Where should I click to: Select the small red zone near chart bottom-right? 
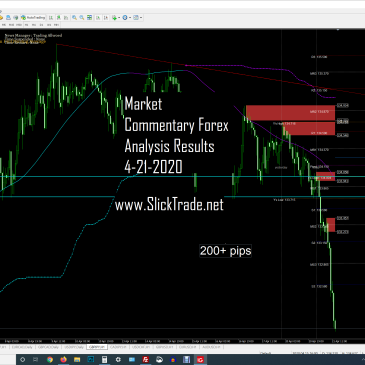(x=331, y=225)
